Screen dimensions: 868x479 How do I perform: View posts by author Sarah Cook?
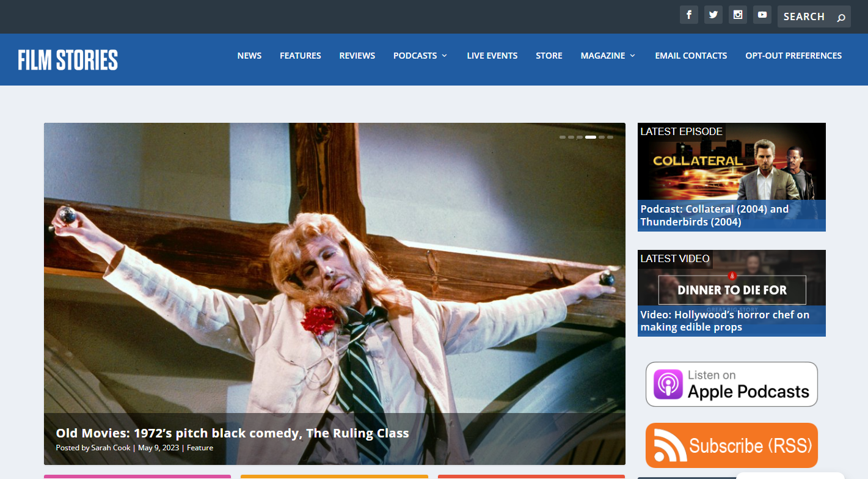click(111, 448)
